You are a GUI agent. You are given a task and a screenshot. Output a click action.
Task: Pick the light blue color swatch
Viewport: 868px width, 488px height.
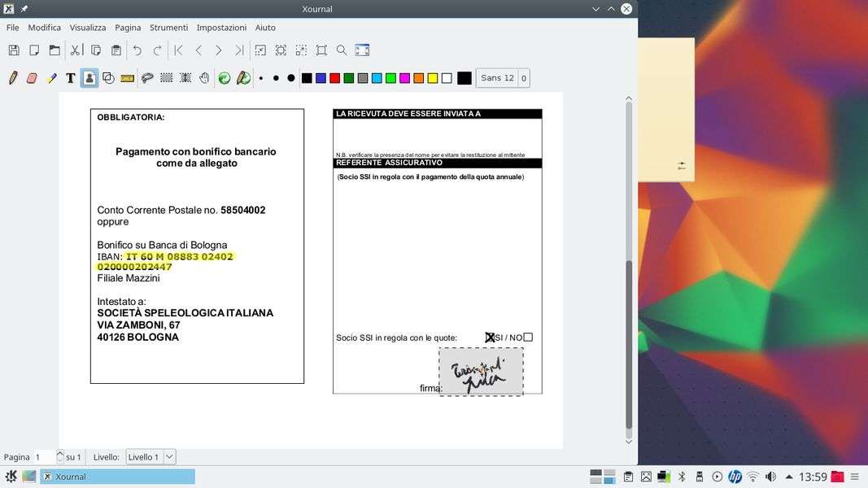point(377,78)
